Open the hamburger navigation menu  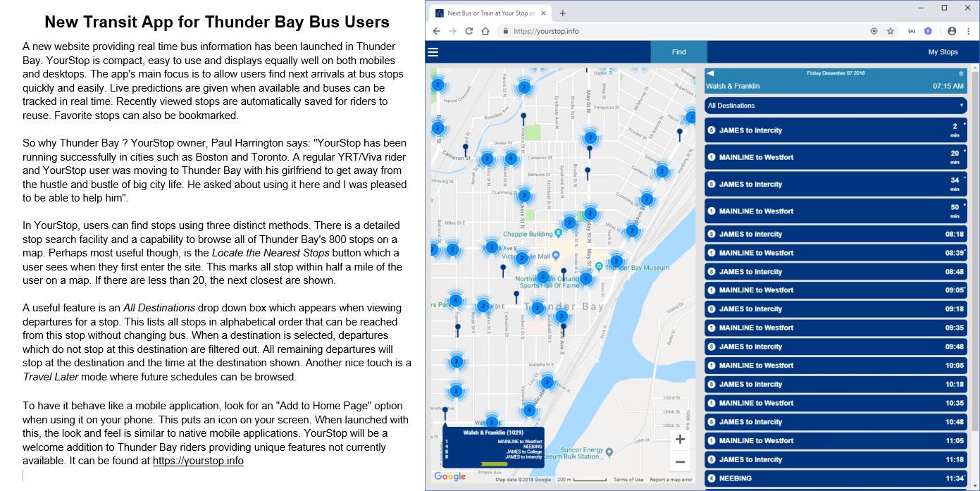click(x=433, y=51)
